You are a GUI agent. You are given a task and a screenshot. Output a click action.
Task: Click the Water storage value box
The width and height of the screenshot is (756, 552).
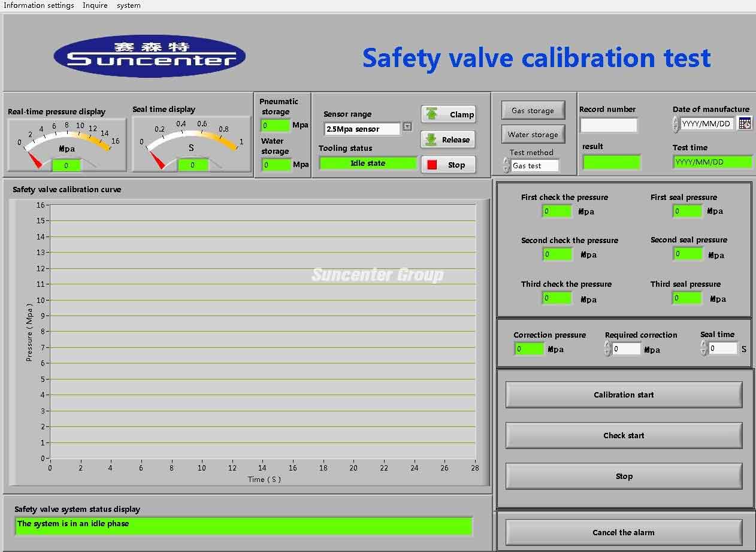click(276, 165)
